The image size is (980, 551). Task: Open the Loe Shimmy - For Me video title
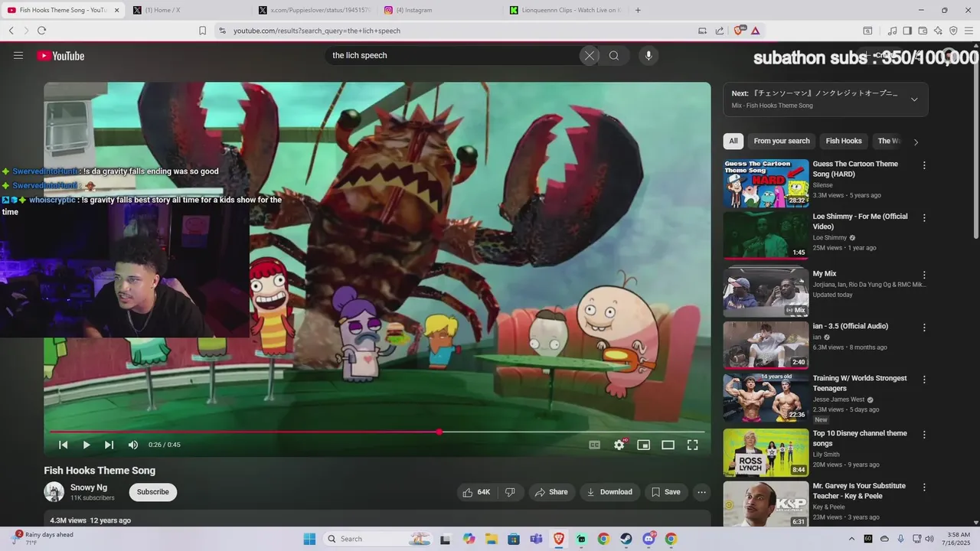coord(860,221)
